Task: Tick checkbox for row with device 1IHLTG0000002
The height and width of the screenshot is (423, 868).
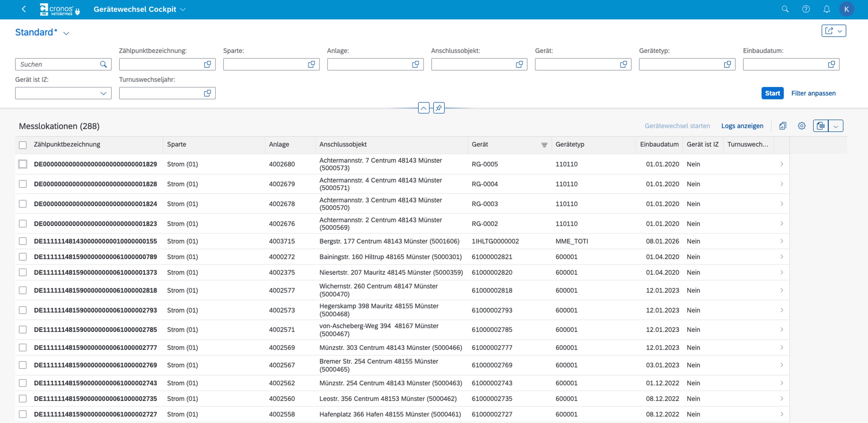Action: 23,241
